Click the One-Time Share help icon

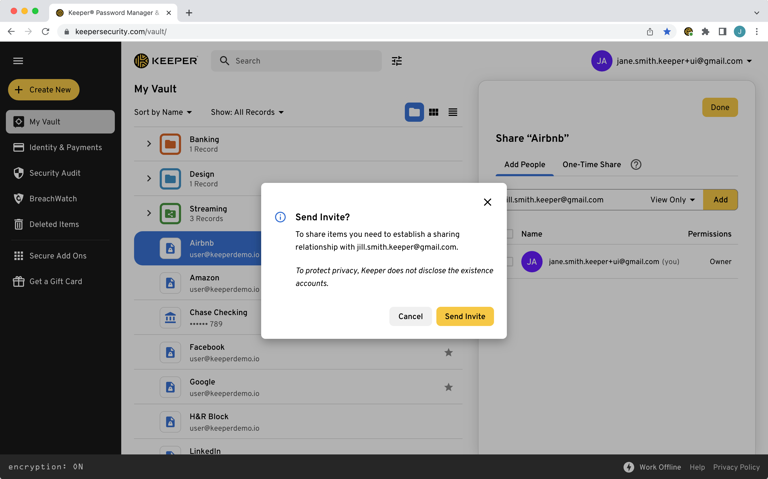636,165
